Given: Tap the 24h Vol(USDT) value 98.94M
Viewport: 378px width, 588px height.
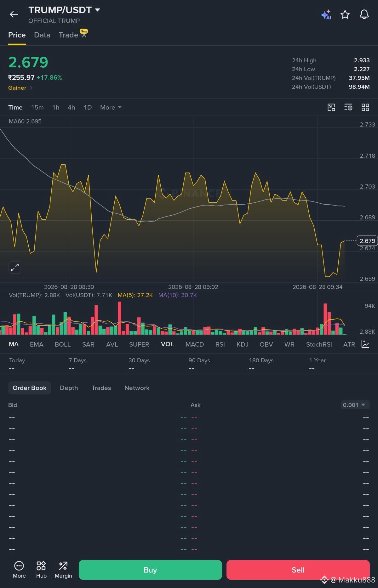Looking at the screenshot, I should 359,87.
